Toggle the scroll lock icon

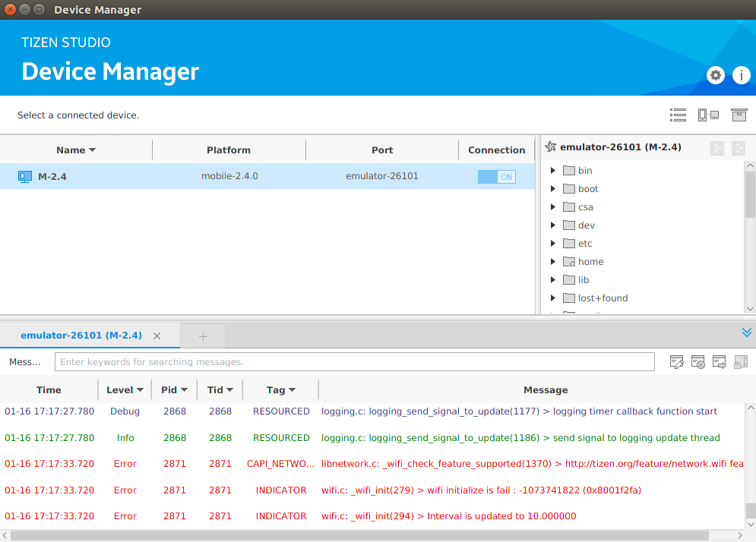[x=741, y=362]
